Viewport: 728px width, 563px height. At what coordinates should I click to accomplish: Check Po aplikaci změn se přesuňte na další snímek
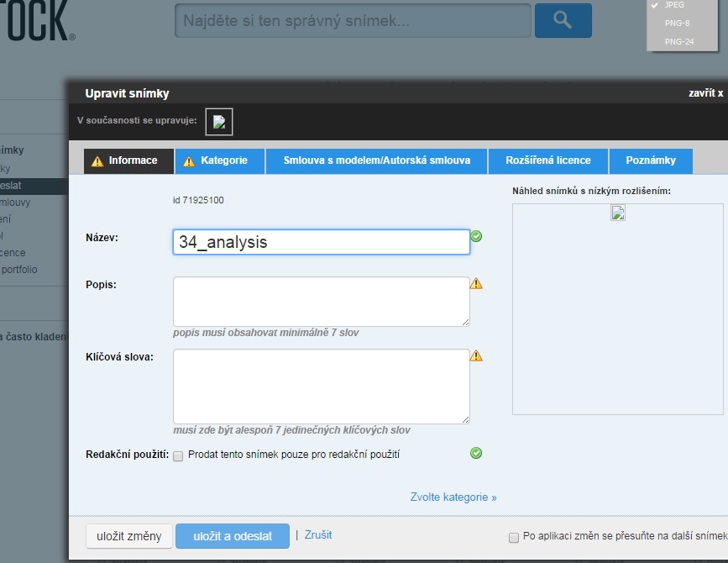coord(514,538)
